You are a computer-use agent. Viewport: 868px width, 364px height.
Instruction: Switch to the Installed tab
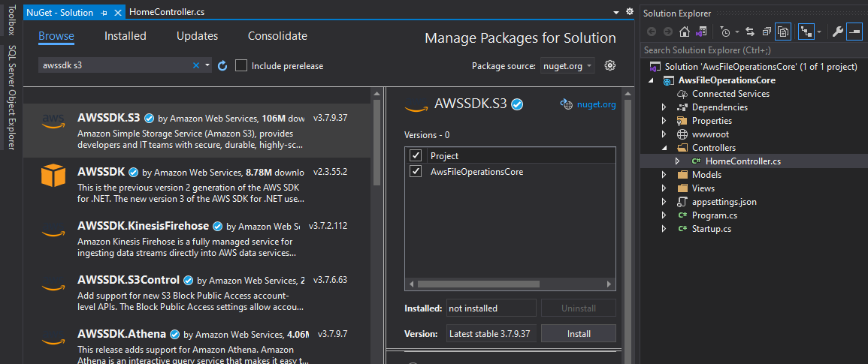[125, 36]
